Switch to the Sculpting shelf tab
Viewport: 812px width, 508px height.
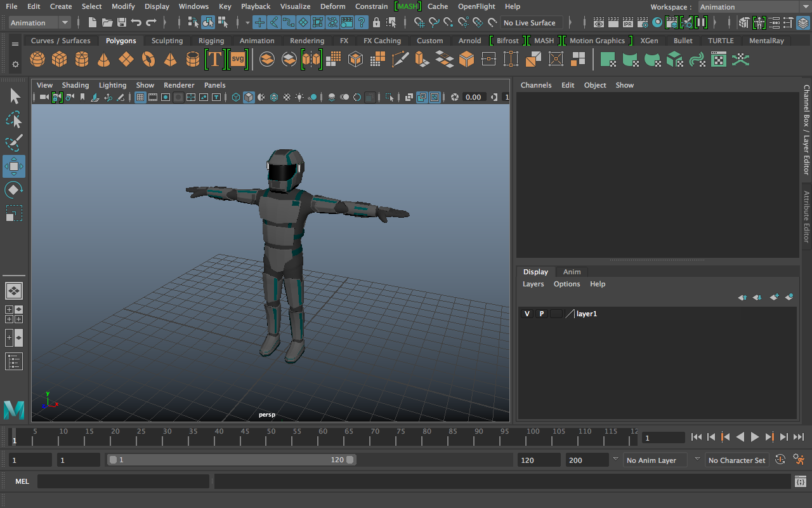coord(167,41)
